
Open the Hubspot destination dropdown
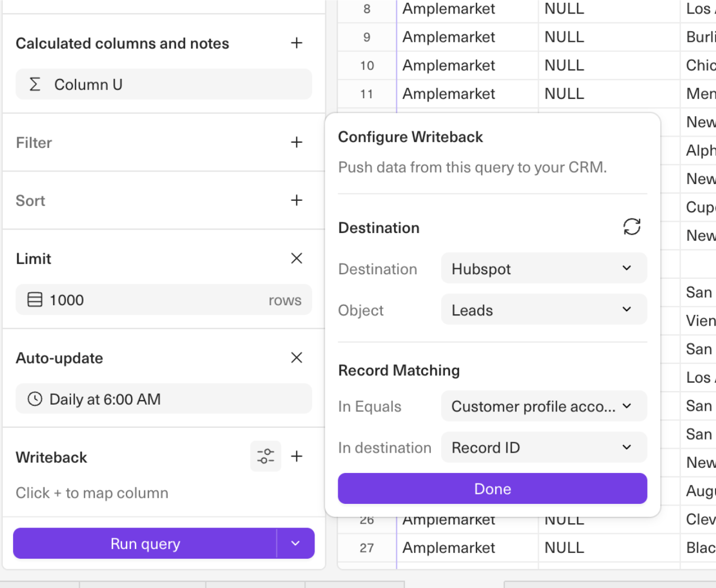coord(543,269)
